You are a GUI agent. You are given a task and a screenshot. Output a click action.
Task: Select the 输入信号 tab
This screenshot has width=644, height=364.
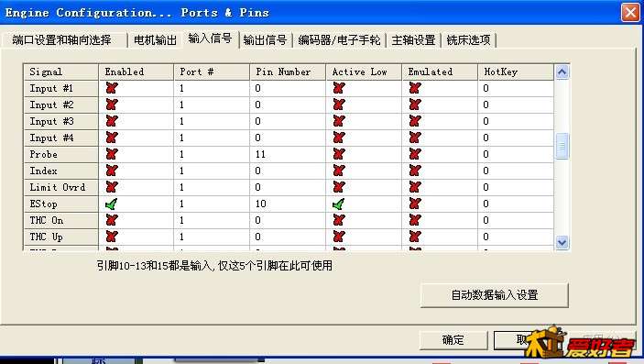211,39
